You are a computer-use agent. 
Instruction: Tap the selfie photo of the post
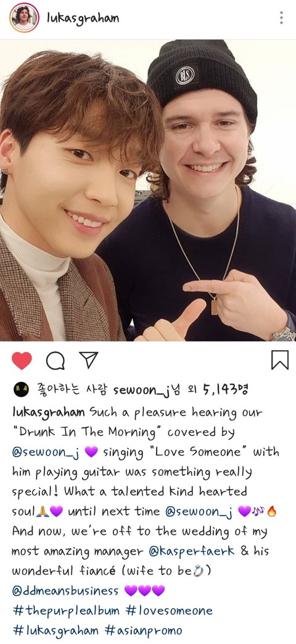[x=148, y=190]
